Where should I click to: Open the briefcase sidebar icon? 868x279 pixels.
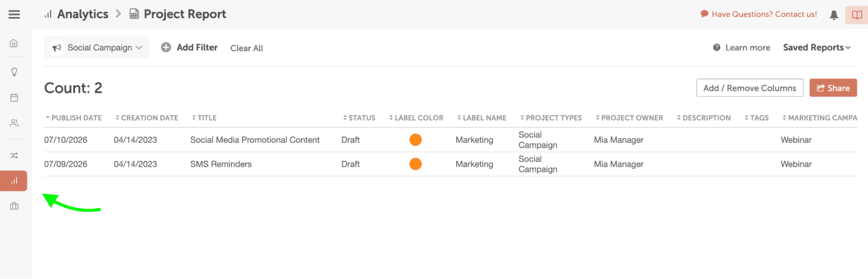point(14,206)
